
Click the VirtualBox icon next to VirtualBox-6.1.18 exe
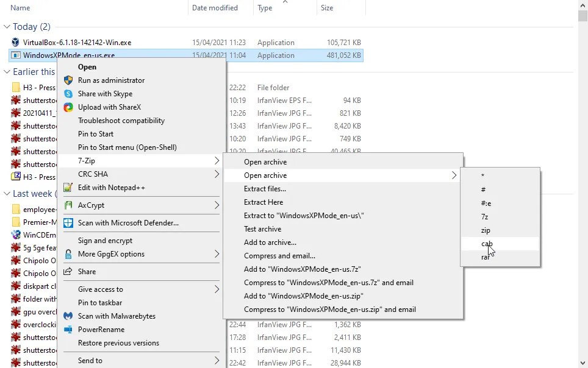coord(15,42)
